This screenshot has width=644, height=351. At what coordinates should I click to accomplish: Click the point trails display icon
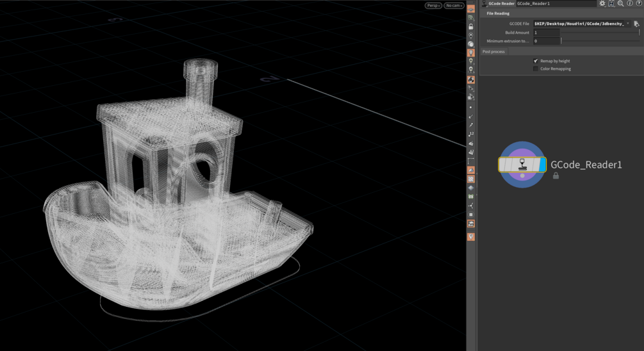pyautogui.click(x=471, y=125)
